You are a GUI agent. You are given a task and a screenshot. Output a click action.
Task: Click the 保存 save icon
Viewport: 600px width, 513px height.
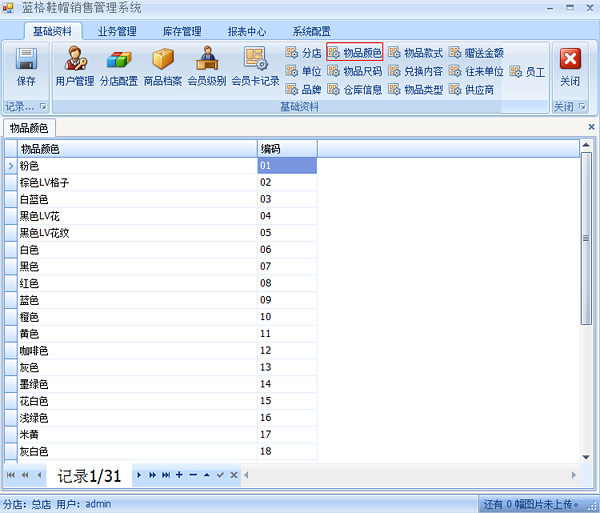pyautogui.click(x=26, y=66)
